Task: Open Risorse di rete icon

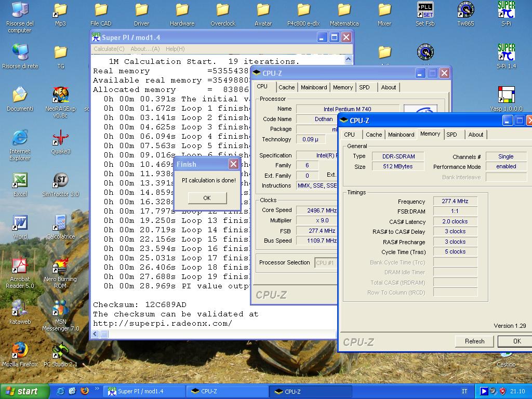Action: click(20, 52)
